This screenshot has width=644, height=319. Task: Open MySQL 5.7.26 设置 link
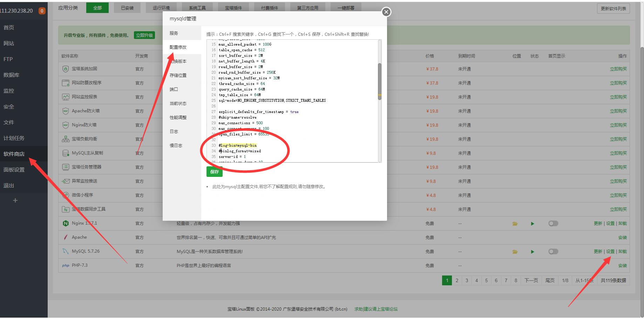pos(610,252)
